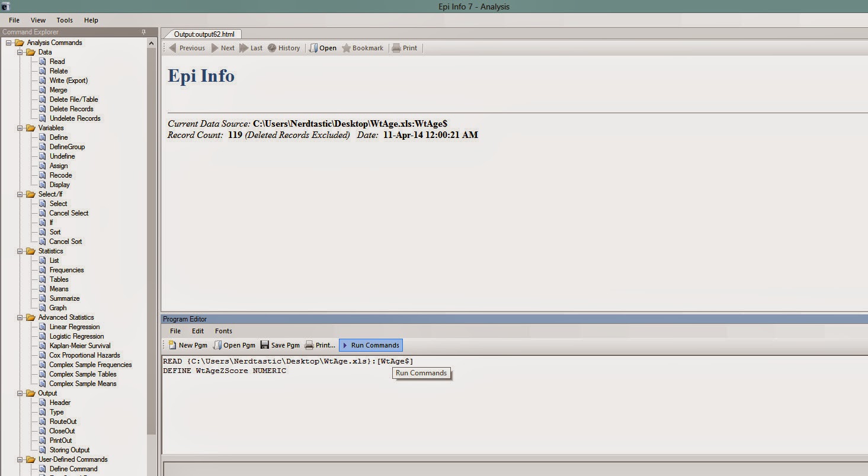868x476 pixels.
Task: Open the Means command
Action: (x=59, y=289)
